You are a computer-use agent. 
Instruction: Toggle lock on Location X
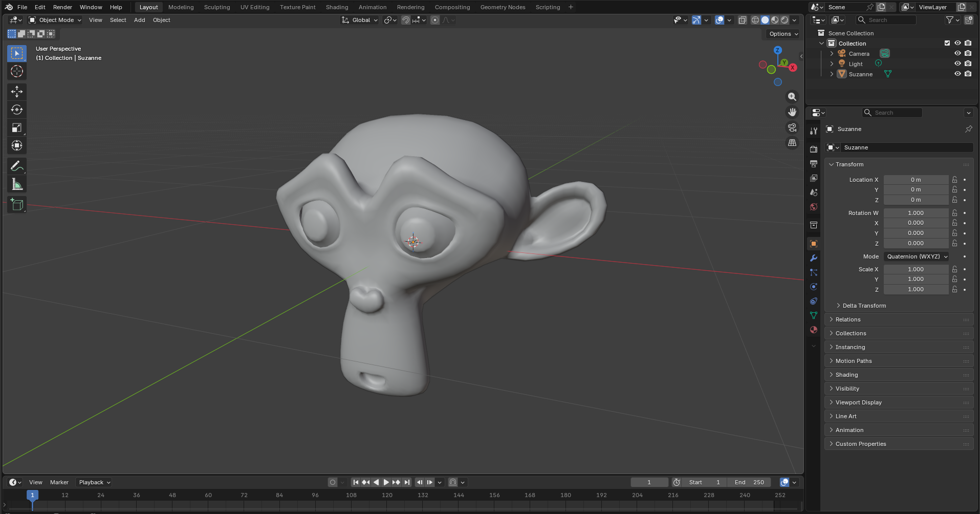coord(955,180)
